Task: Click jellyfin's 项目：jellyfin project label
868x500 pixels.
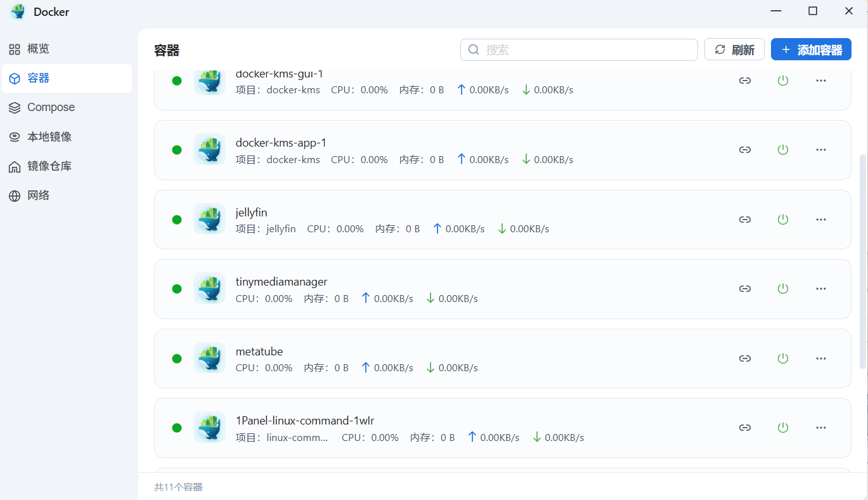Action: tap(266, 229)
